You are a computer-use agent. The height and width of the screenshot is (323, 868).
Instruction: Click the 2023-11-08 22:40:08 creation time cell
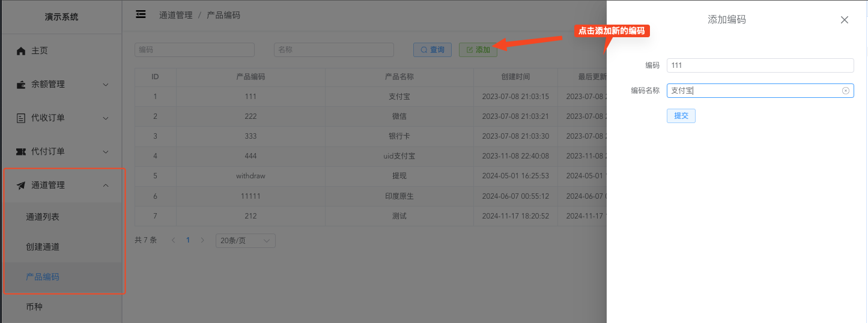coord(516,156)
